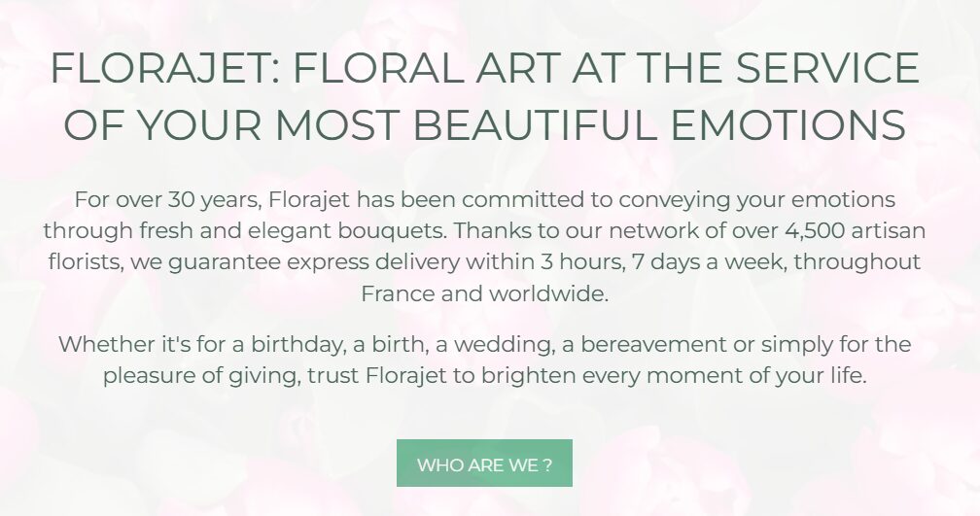Click the phrase '7 days a week'
The height and width of the screenshot is (516, 980).
tap(692, 262)
